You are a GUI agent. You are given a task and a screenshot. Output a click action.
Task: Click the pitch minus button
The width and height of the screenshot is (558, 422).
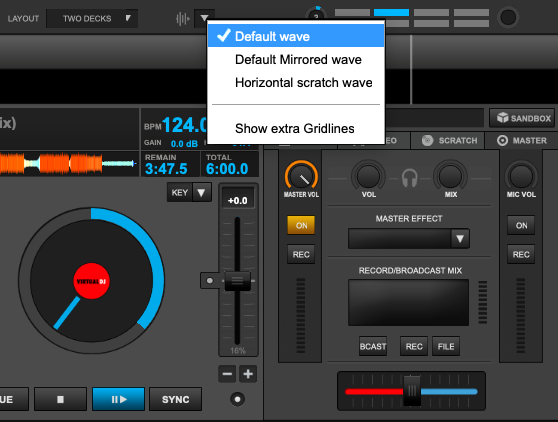(x=227, y=374)
